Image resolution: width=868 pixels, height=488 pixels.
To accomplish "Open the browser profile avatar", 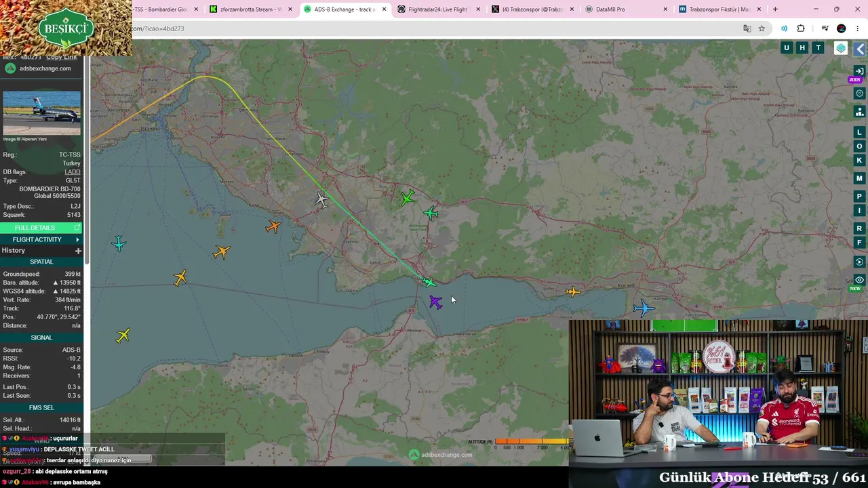I will [x=842, y=28].
